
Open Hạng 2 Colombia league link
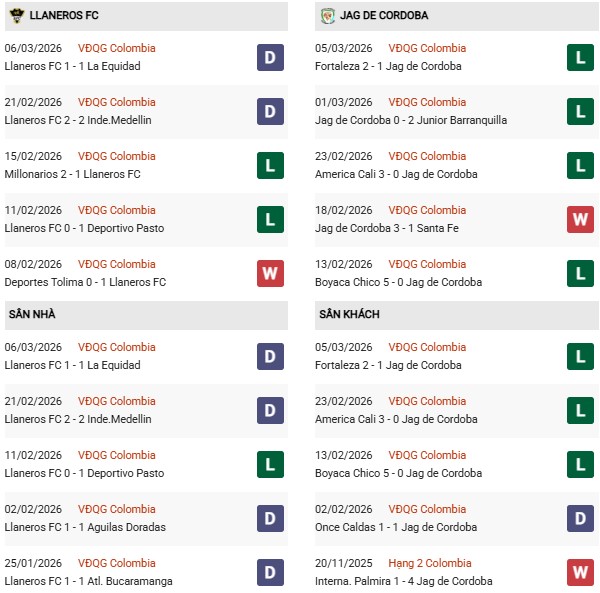point(430,563)
